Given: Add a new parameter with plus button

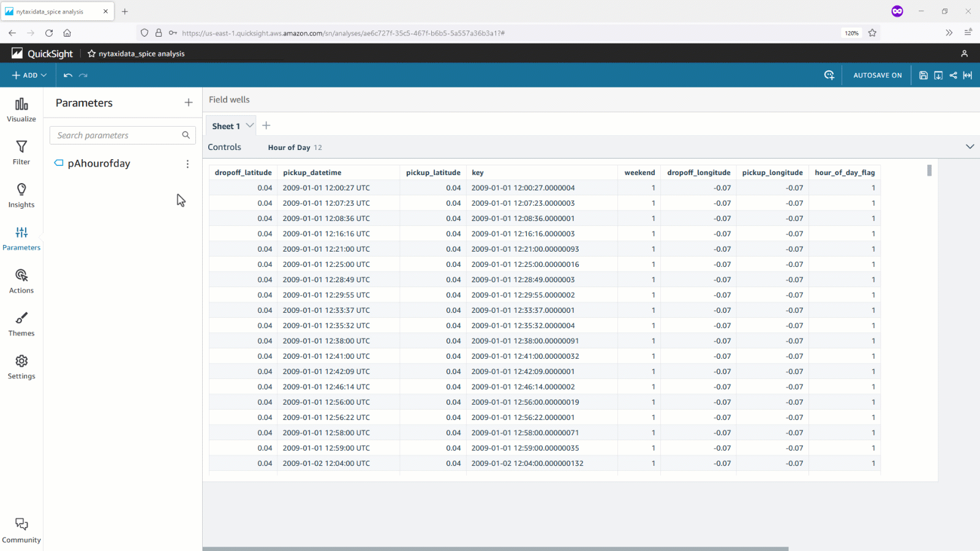Looking at the screenshot, I should tap(188, 102).
